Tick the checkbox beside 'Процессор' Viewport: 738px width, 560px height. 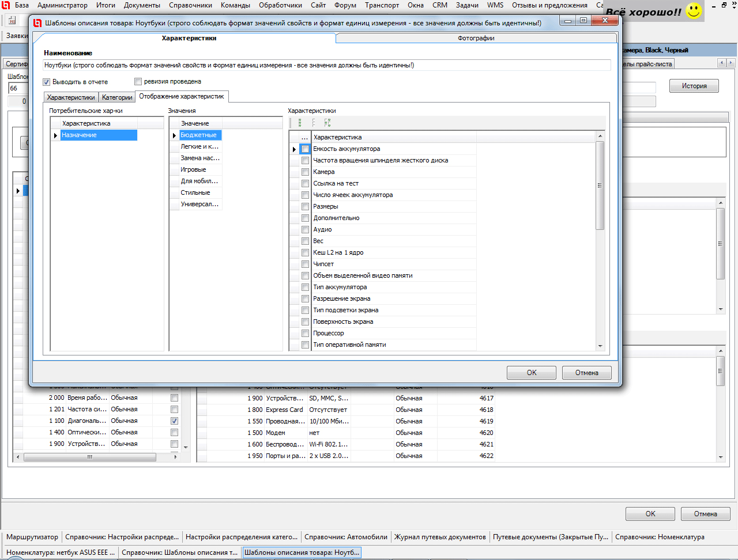pos(305,333)
